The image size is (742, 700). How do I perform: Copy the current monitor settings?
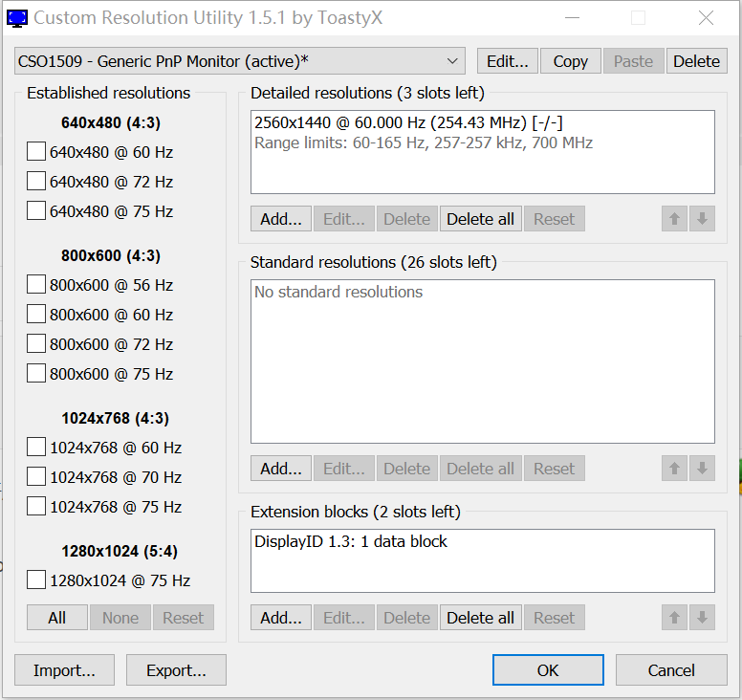pyautogui.click(x=570, y=61)
